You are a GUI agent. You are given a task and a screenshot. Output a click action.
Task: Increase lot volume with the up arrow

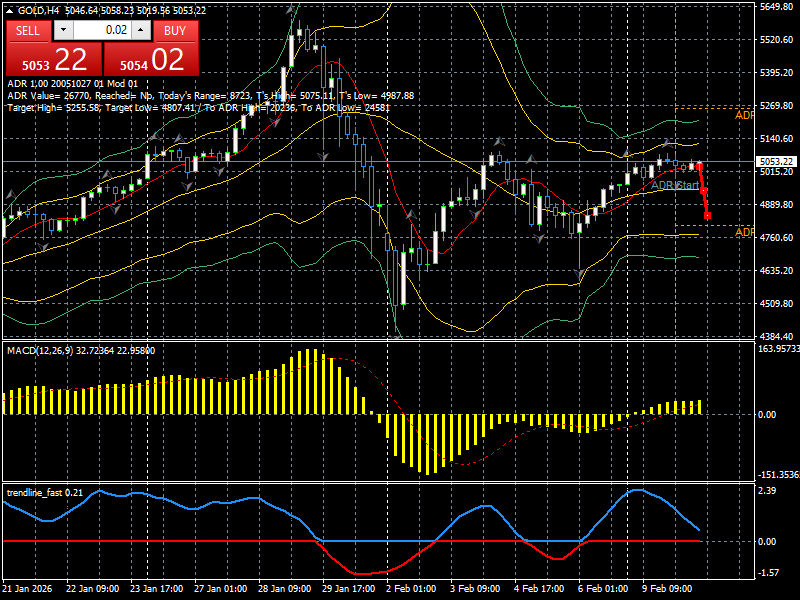click(141, 30)
